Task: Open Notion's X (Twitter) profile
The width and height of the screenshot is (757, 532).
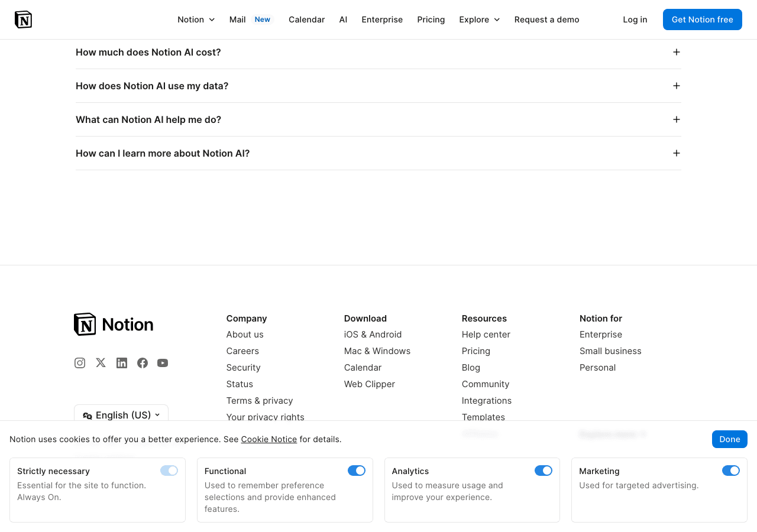Action: coord(101,362)
